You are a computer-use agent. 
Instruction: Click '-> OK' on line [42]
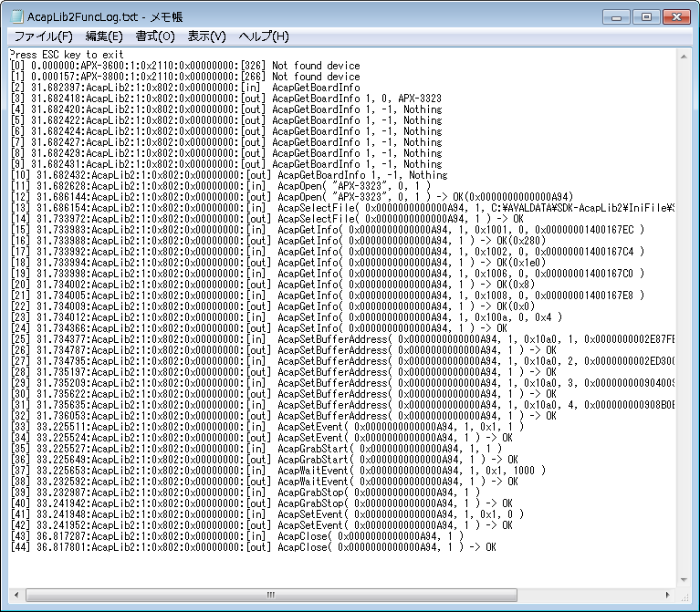[499, 524]
